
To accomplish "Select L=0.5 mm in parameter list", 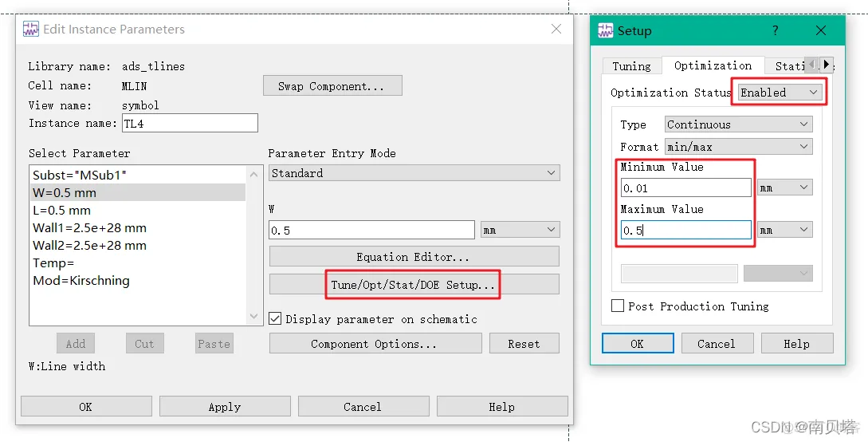I will (137, 211).
